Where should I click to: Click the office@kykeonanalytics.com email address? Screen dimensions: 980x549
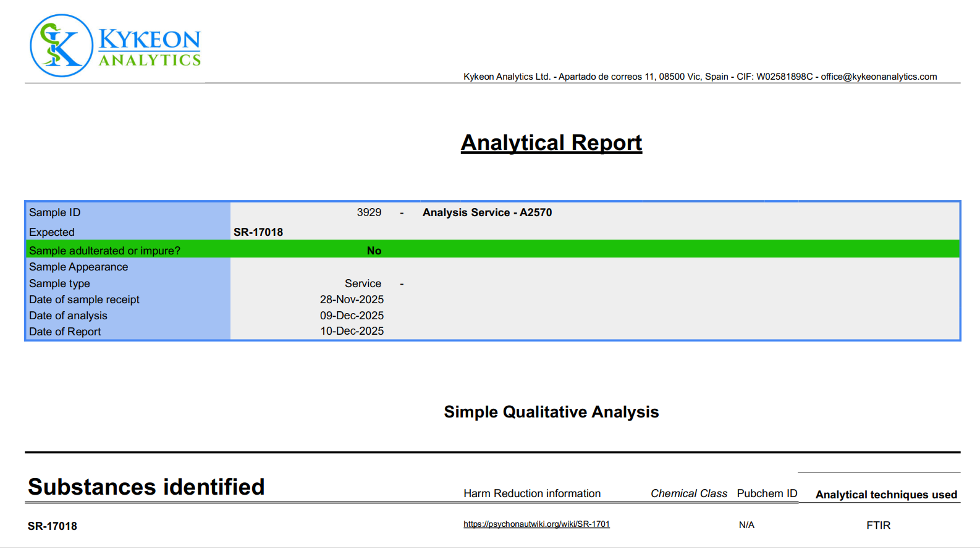878,77
